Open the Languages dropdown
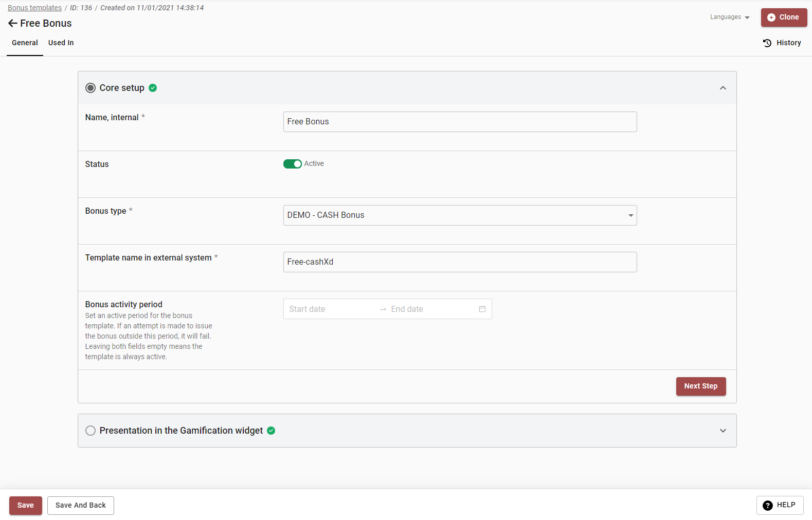This screenshot has width=812, height=520. pos(730,17)
